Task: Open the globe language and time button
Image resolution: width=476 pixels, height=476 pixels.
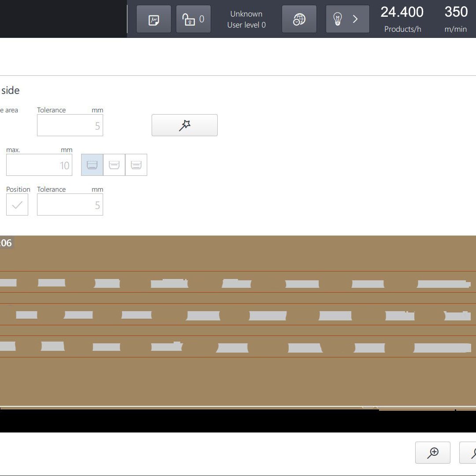Action: (299, 19)
